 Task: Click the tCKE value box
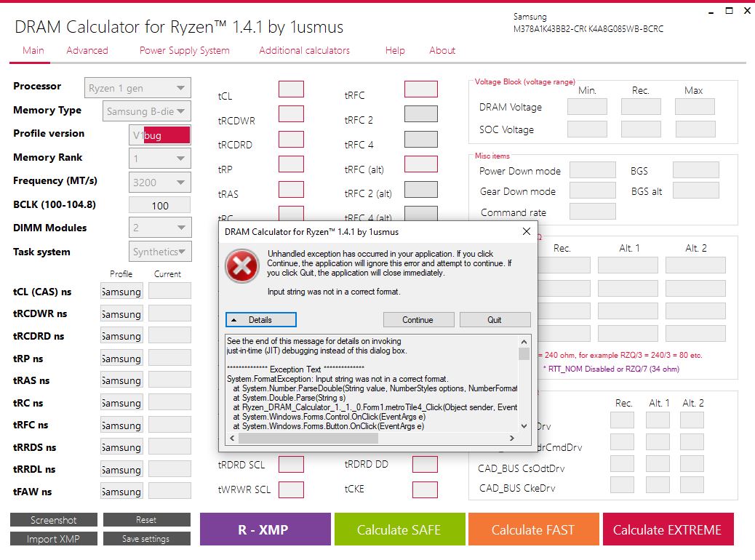(425, 489)
